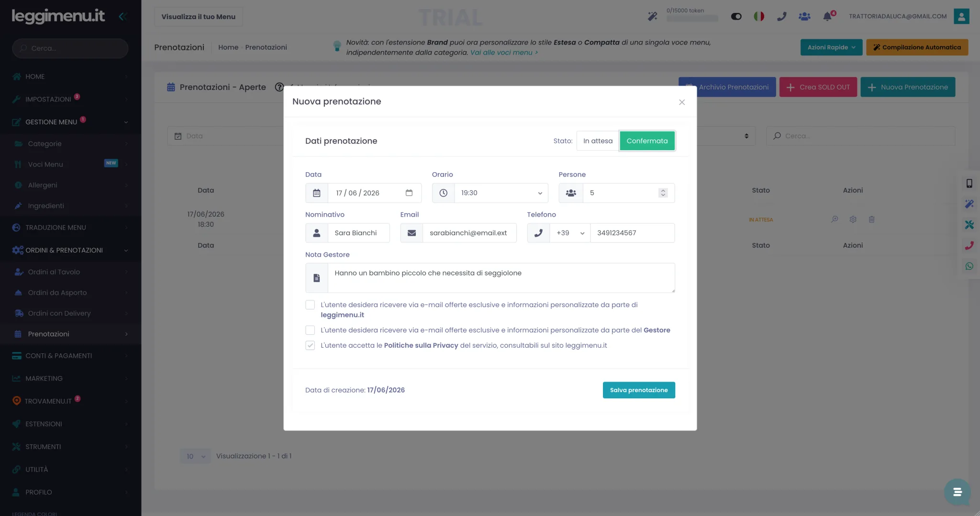Click the Telefono number field 3491234567

(x=632, y=233)
